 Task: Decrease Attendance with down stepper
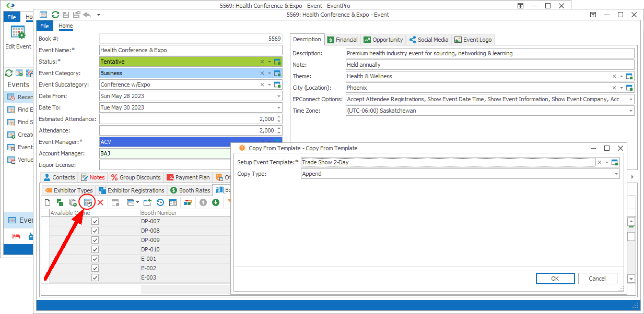tap(278, 132)
